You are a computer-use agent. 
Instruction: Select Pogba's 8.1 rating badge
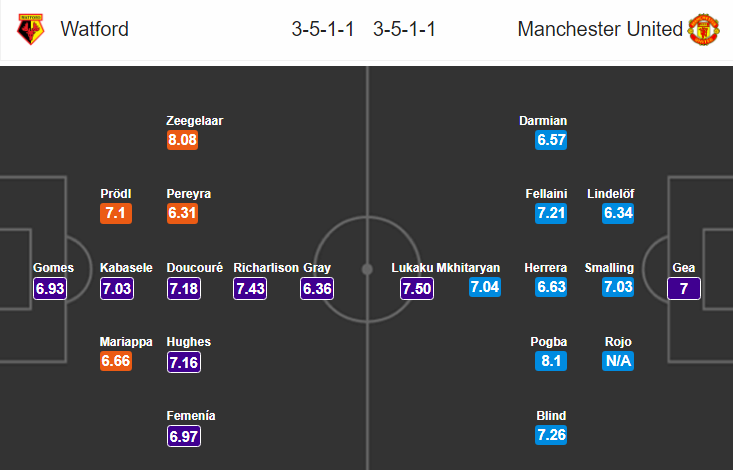tap(551, 361)
